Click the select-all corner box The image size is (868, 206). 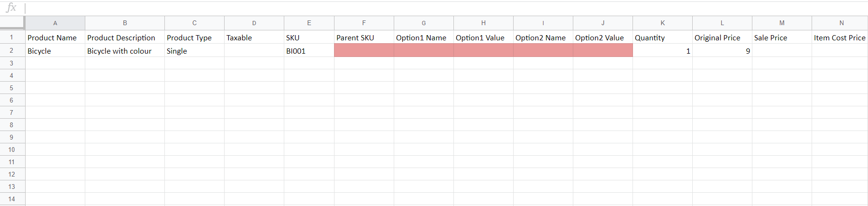(x=12, y=22)
